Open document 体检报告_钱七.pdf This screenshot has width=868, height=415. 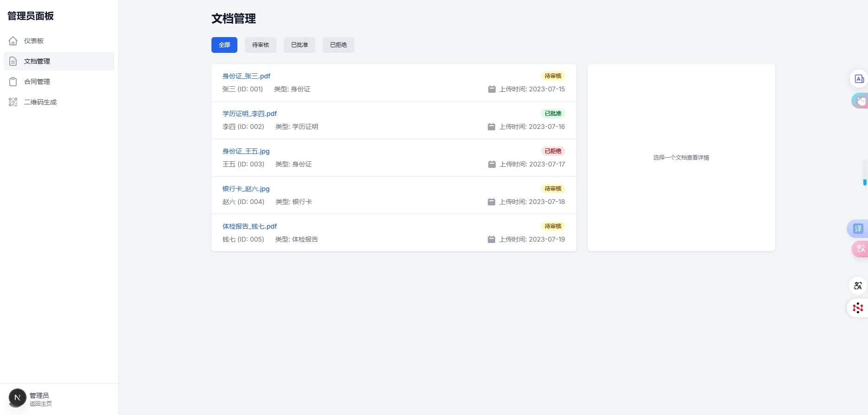coord(249,226)
